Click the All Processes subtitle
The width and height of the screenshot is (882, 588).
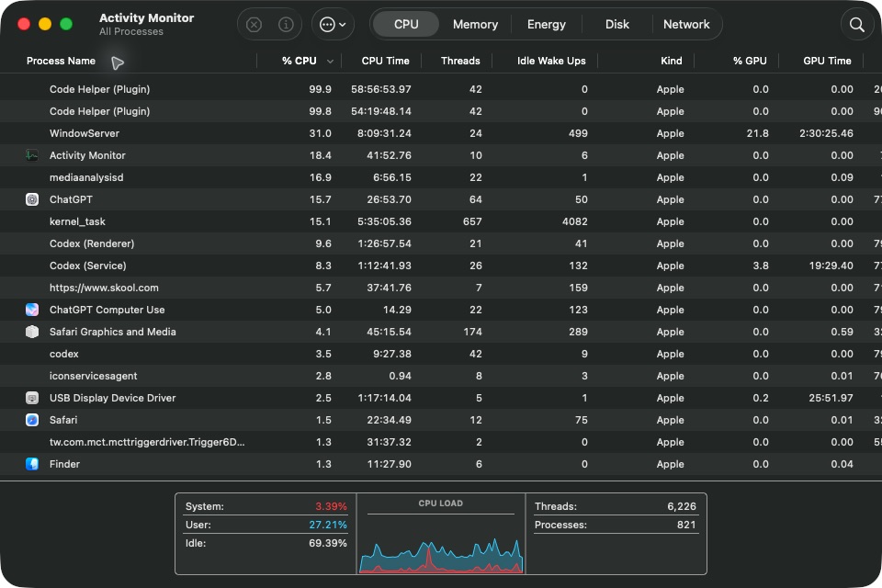tap(131, 31)
